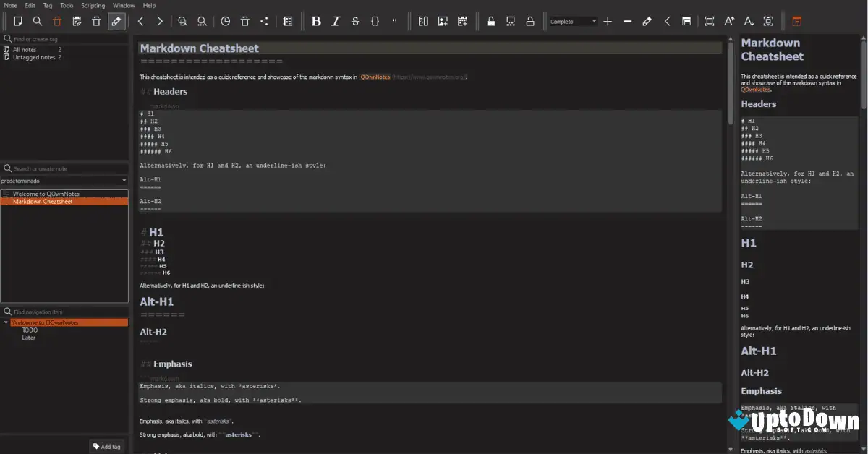Toggle the read-only lock on the note
This screenshot has height=454, width=868.
tap(490, 21)
